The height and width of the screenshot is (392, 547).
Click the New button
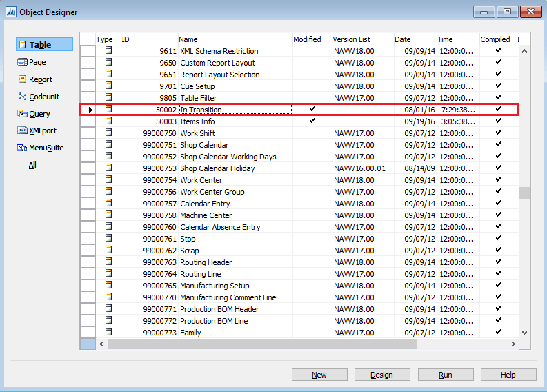pos(319,375)
